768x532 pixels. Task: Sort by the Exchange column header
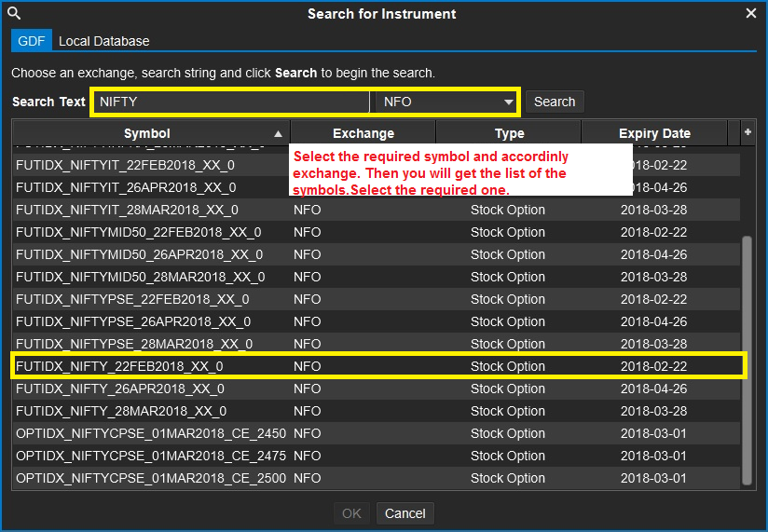pyautogui.click(x=363, y=133)
